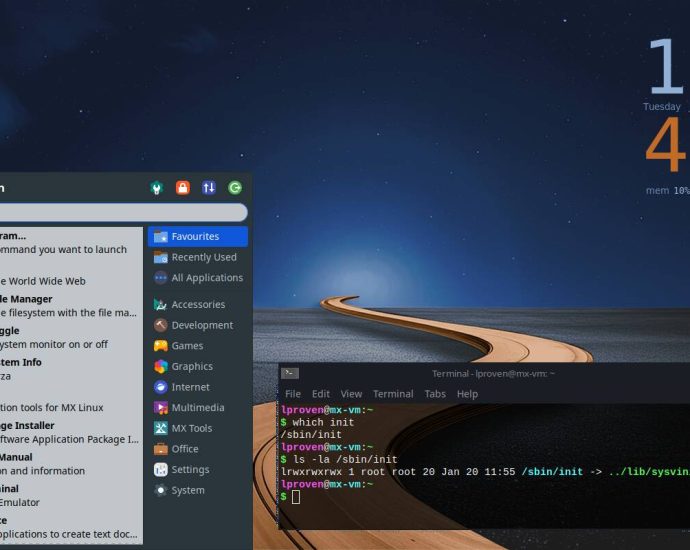Open the Manual favourite entry
690x550 pixels.
point(70,464)
